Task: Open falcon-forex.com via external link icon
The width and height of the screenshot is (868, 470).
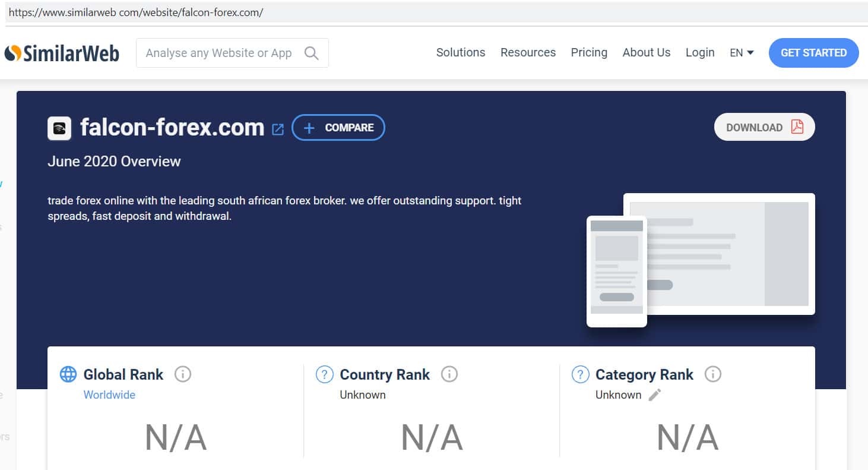Action: tap(277, 129)
